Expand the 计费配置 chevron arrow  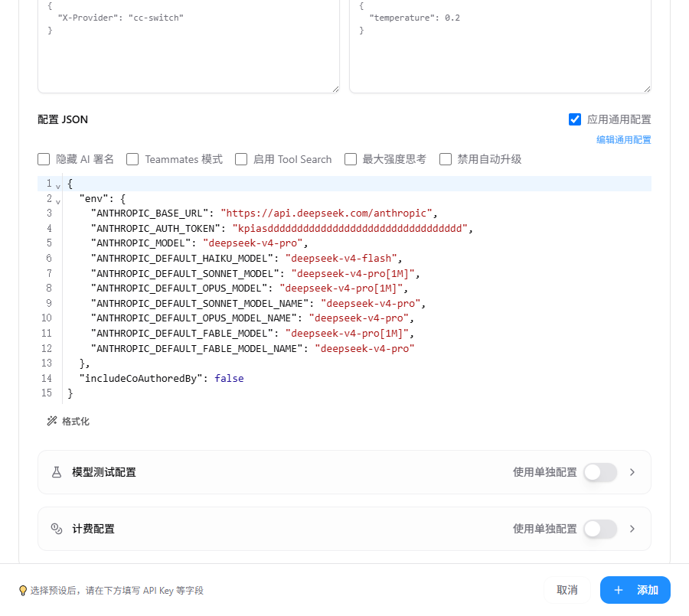632,529
